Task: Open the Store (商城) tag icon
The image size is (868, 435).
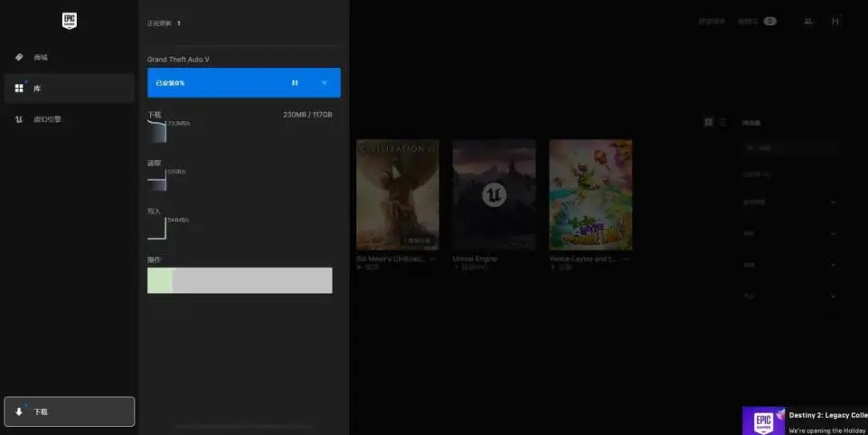Action: pos(19,57)
